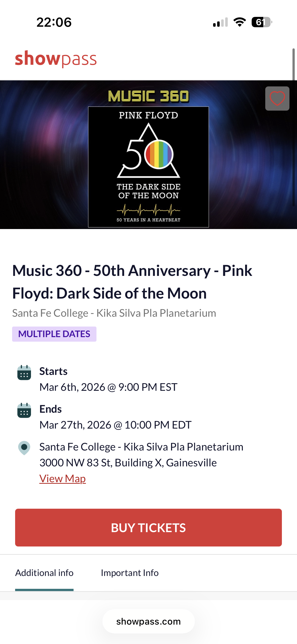The image size is (297, 644).
Task: Click the Starts calendar icon
Action: click(x=24, y=372)
